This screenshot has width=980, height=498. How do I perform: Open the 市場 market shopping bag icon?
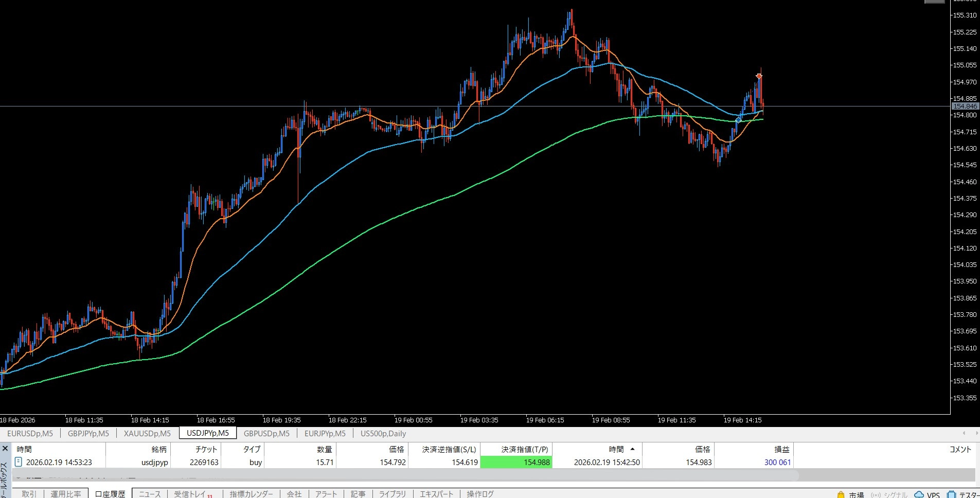841,494
